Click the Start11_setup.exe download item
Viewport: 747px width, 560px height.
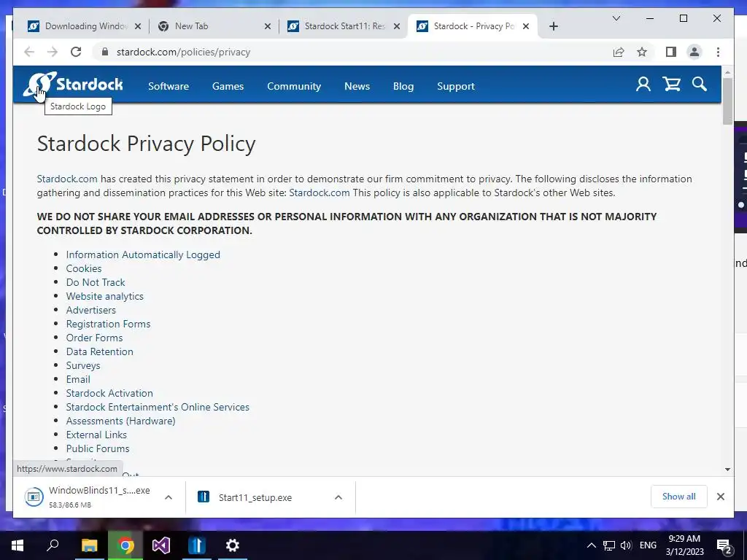tap(271, 497)
